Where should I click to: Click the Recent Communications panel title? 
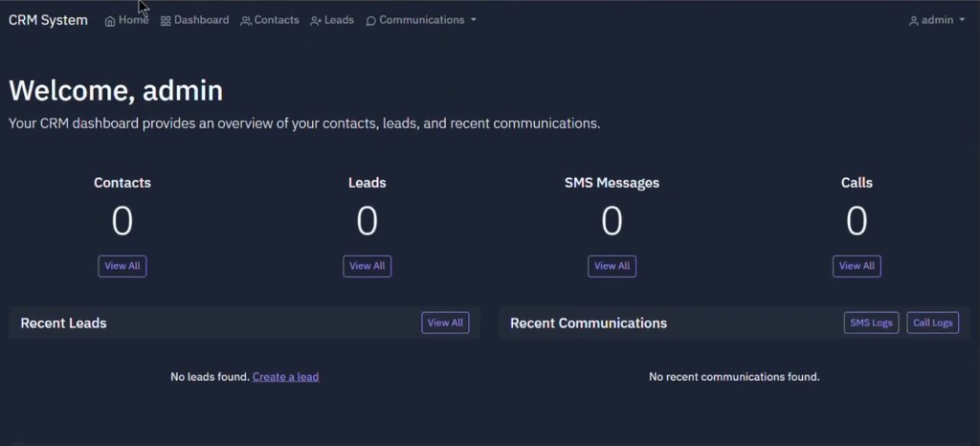pos(589,323)
